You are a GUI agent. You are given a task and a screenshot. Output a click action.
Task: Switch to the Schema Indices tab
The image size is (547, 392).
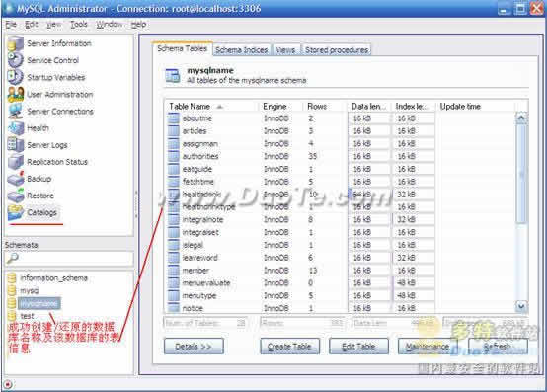(x=241, y=50)
